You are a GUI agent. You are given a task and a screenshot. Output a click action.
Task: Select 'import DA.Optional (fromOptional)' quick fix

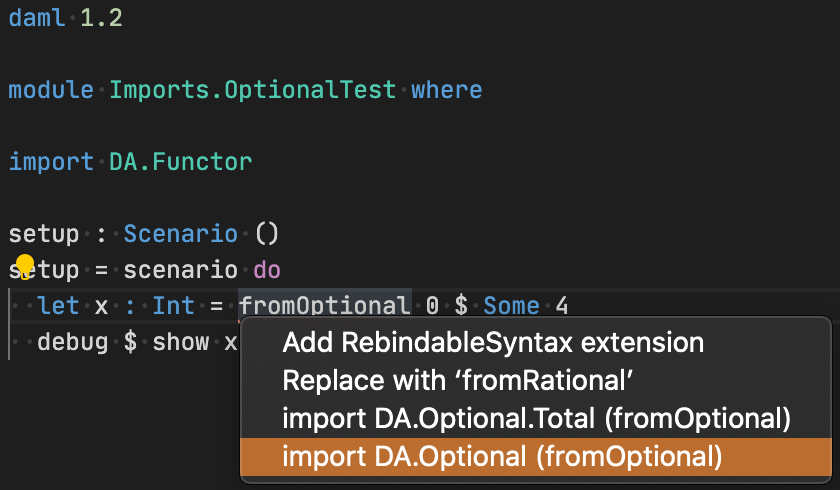click(x=501, y=457)
